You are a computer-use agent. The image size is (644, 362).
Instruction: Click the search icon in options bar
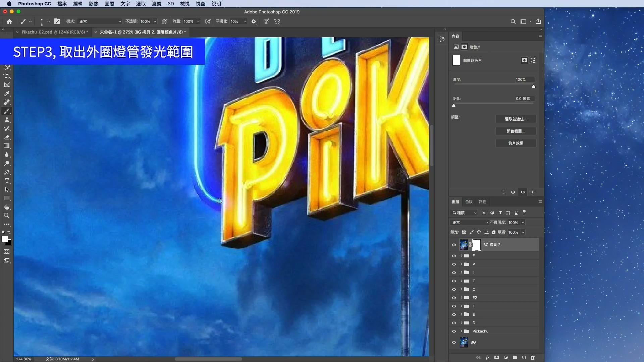[513, 21]
